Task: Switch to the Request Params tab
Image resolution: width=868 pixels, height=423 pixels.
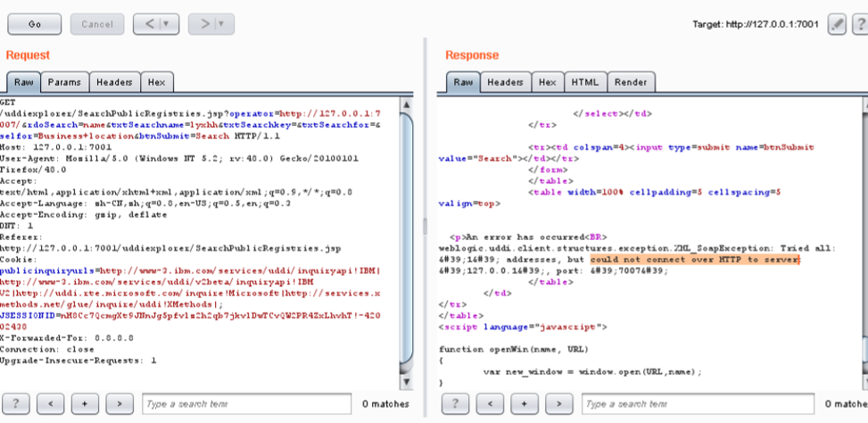Action: click(64, 82)
